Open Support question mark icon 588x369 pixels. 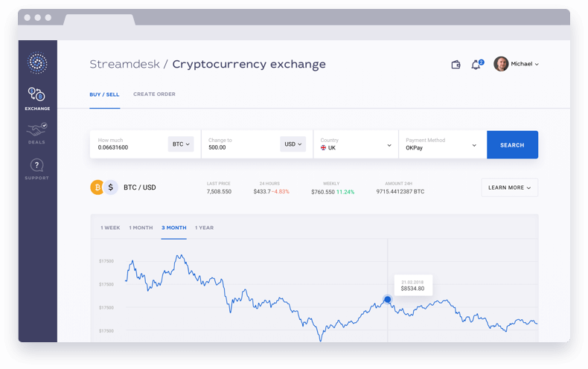click(36, 165)
